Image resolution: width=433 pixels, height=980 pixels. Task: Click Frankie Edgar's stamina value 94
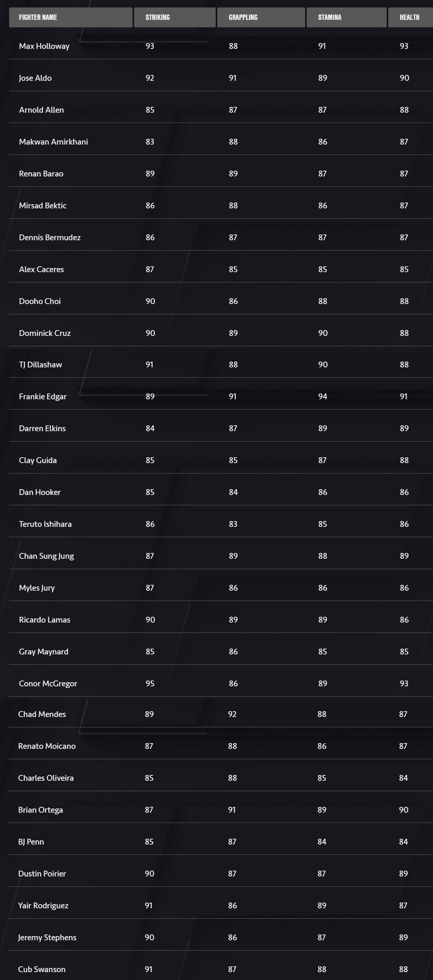tap(322, 396)
